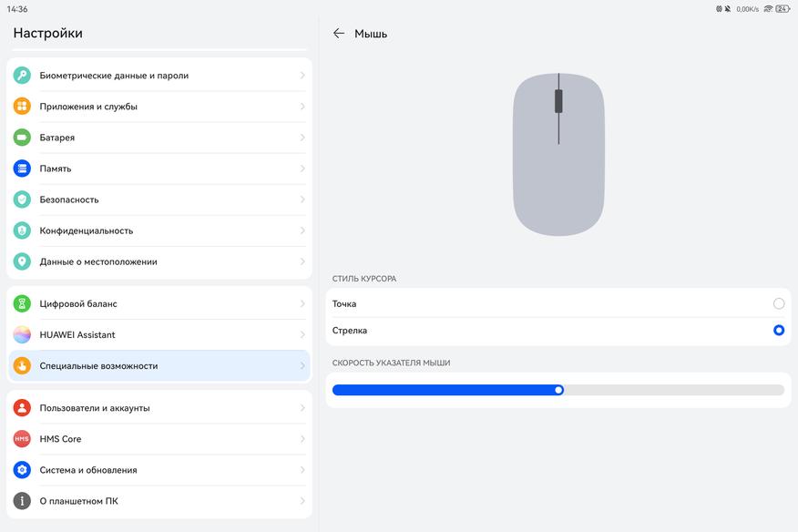Screen dimensions: 798x532
Task: Click the orange Приложения и службы icon
Action: tap(22, 107)
